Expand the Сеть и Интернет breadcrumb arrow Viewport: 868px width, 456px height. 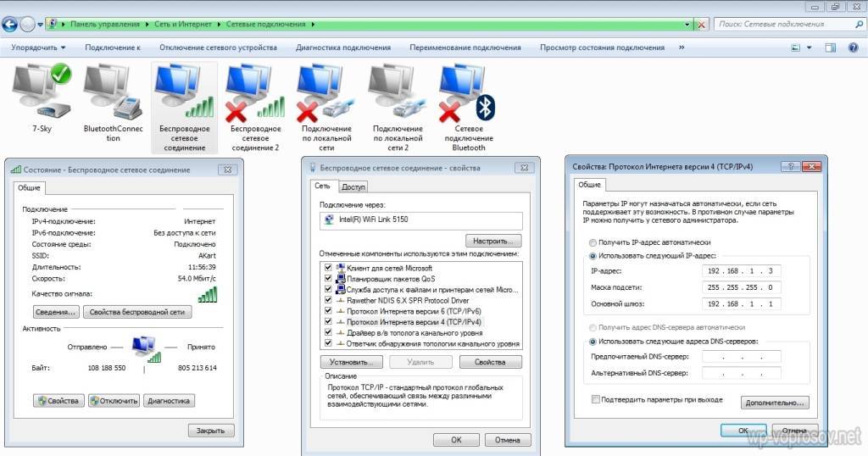tap(219, 25)
